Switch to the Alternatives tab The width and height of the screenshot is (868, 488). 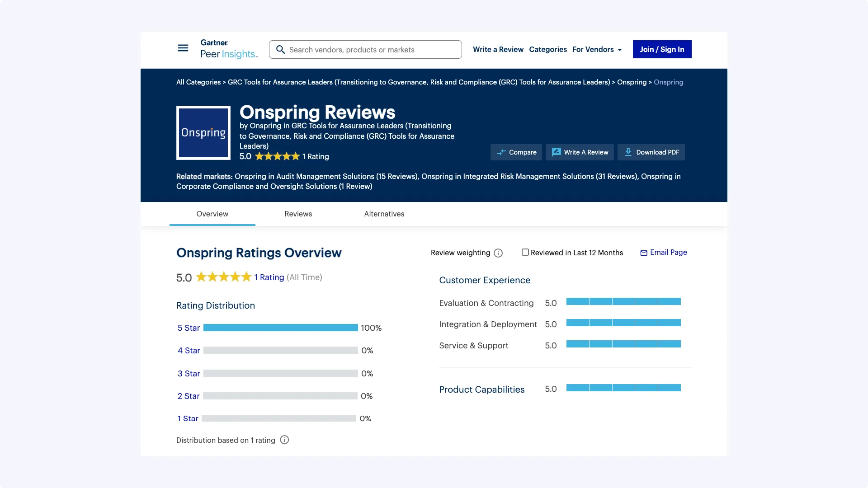[x=384, y=214]
